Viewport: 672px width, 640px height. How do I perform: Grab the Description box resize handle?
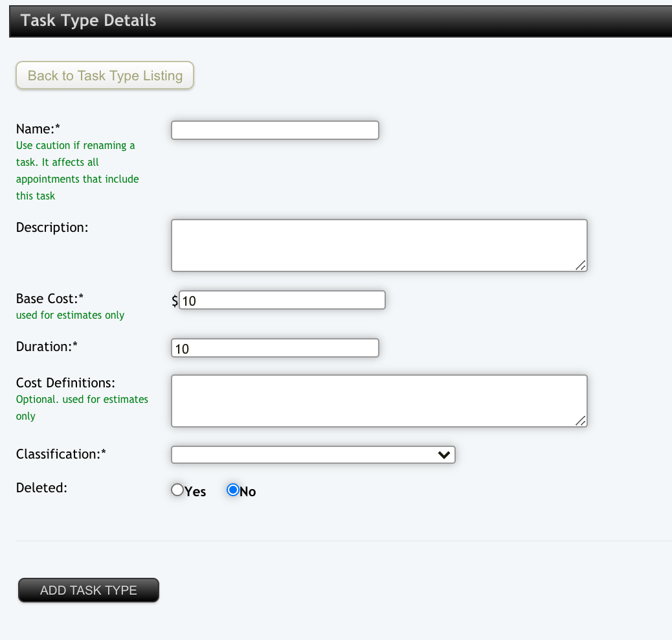pos(581,265)
